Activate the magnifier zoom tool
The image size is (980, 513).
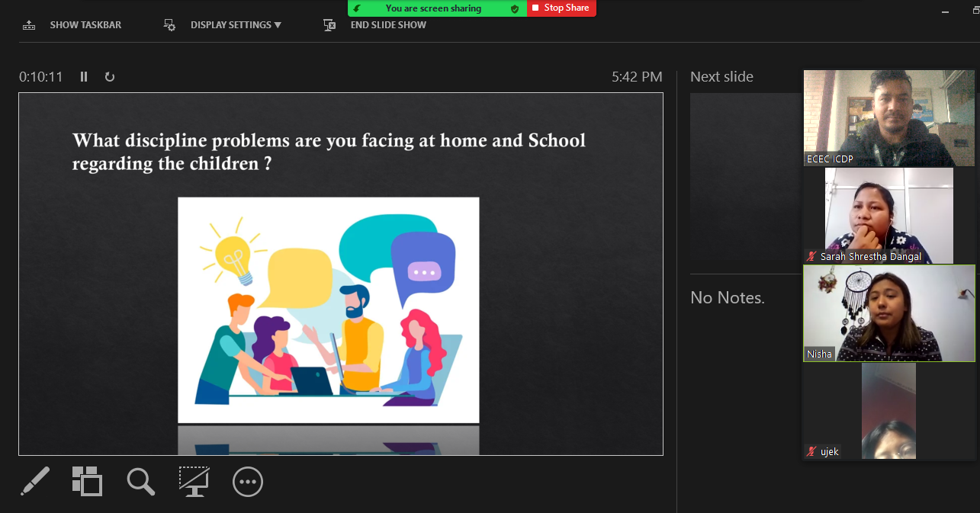[140, 482]
